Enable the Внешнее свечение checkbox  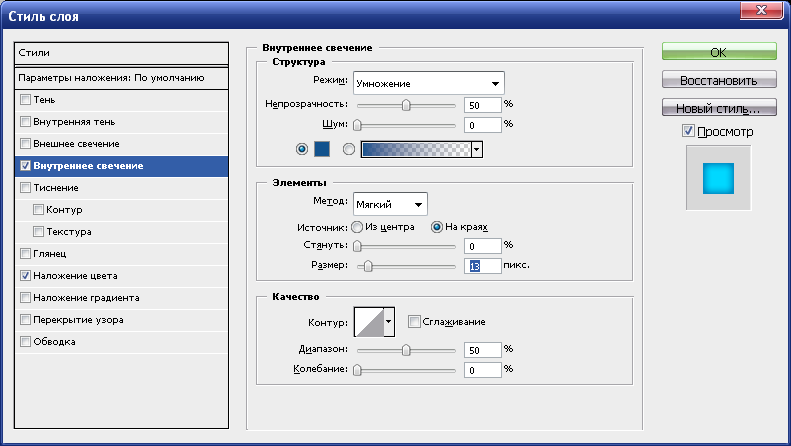point(25,144)
